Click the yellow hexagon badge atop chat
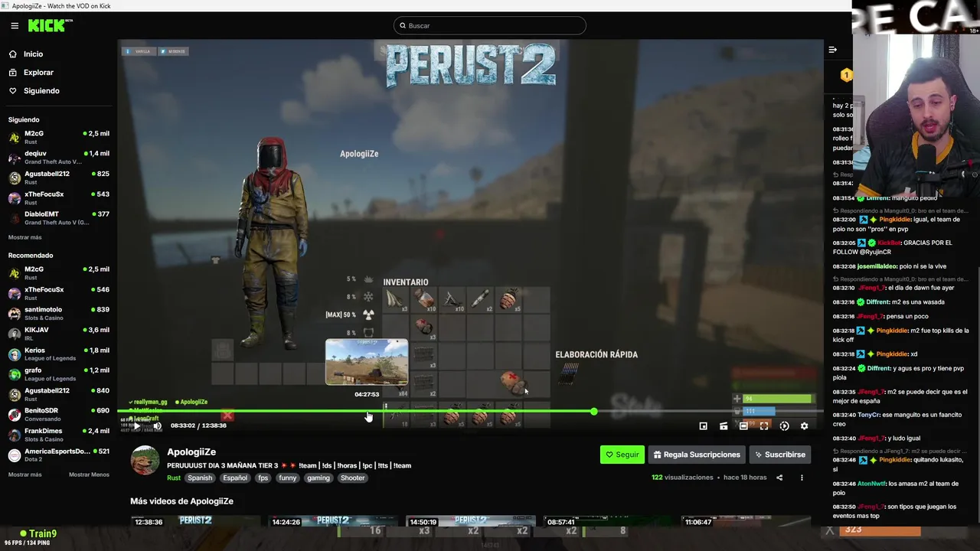 pyautogui.click(x=846, y=75)
